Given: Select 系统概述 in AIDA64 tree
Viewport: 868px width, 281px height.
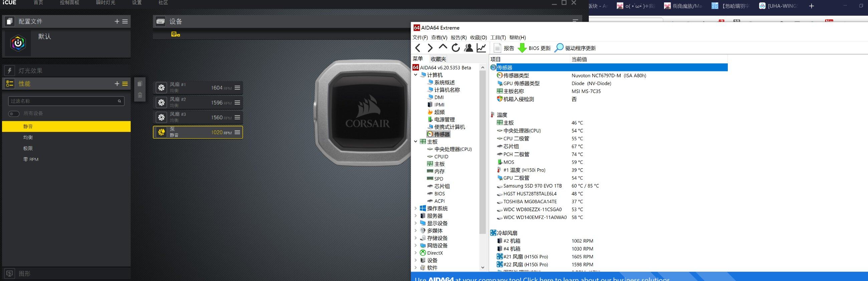Looking at the screenshot, I should tap(444, 82).
